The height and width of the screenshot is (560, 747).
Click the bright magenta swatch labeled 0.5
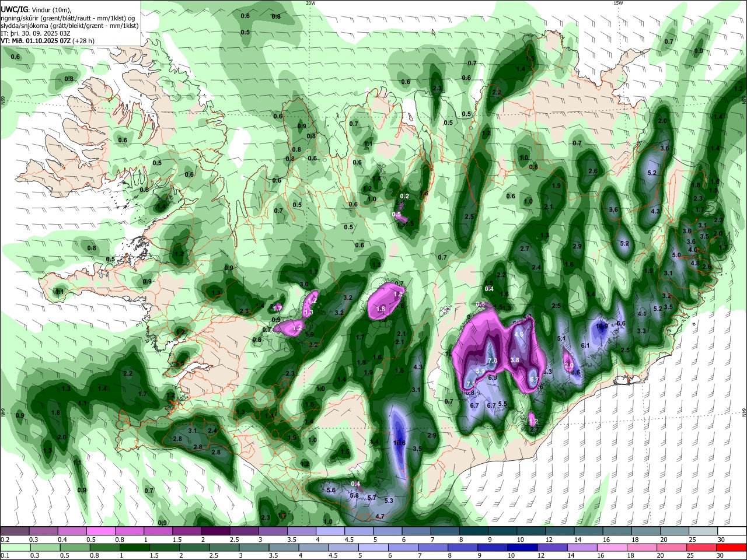[100, 531]
